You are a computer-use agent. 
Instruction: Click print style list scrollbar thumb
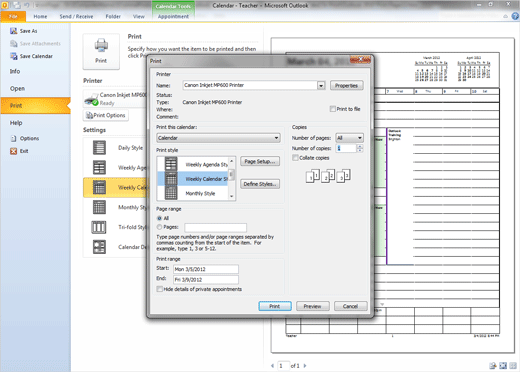click(x=232, y=175)
